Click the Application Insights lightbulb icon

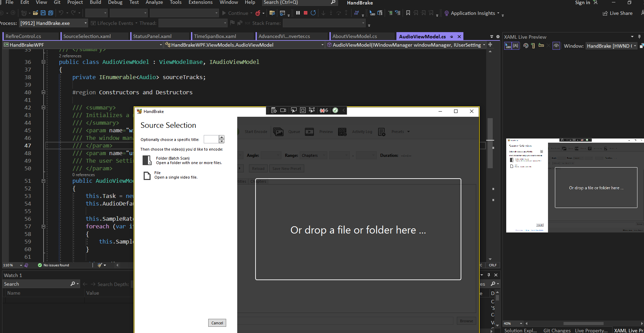446,13
